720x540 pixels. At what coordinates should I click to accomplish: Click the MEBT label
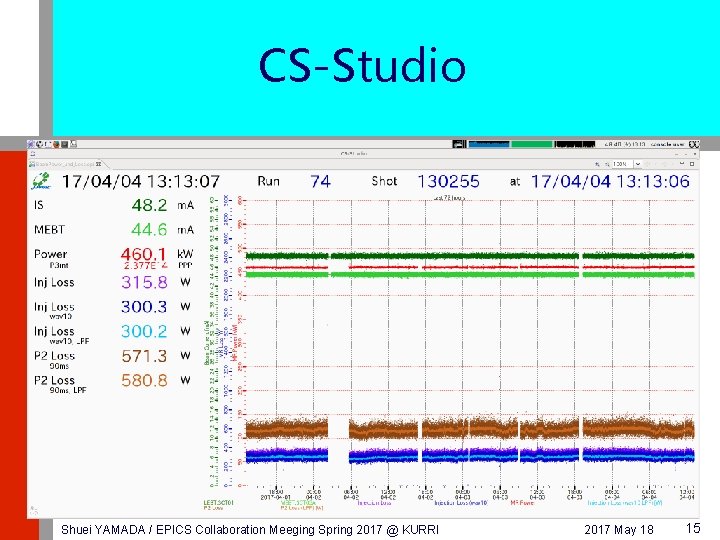(x=50, y=230)
